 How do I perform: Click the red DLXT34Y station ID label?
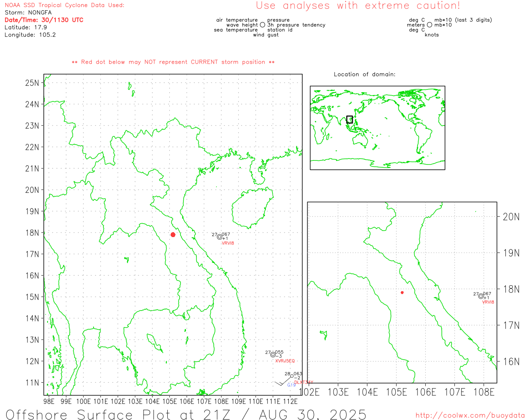pos(304,382)
